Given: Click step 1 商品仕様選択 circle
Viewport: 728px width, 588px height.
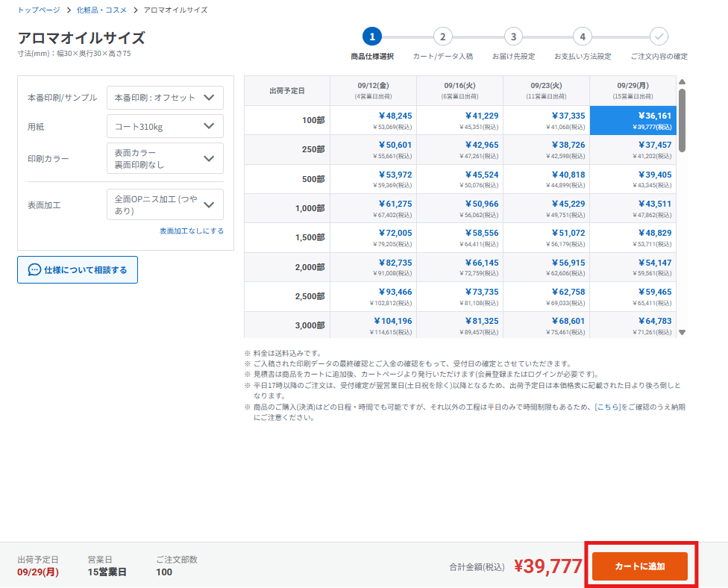Looking at the screenshot, I should 372,37.
